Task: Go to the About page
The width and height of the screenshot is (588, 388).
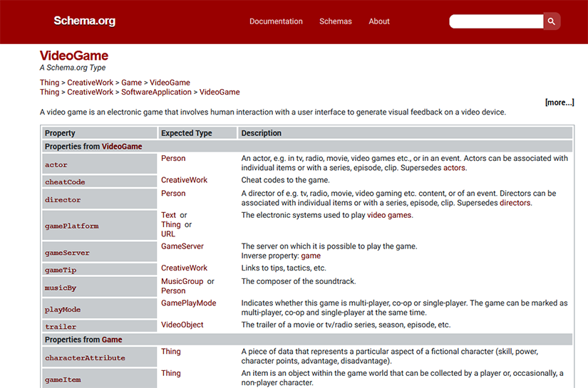Action: [378, 21]
